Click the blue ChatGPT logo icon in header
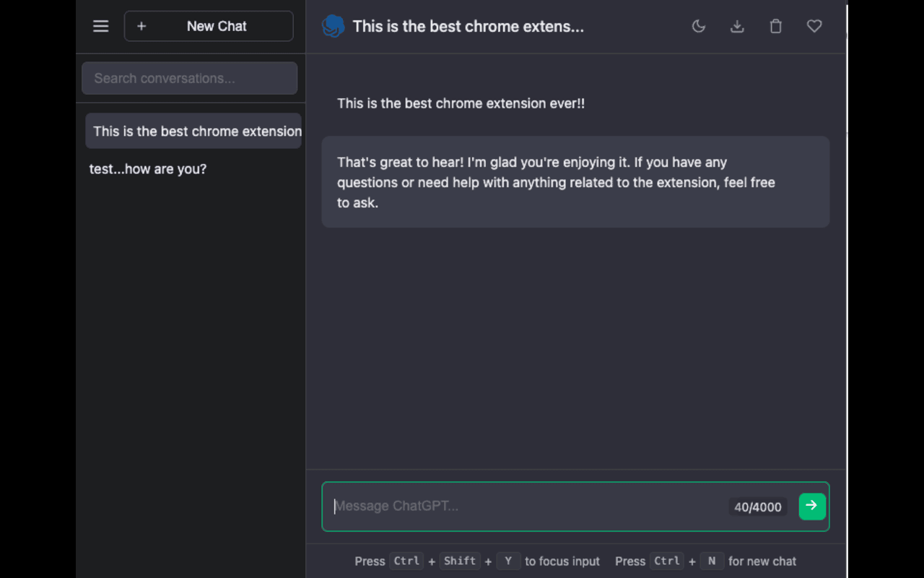 (x=333, y=26)
